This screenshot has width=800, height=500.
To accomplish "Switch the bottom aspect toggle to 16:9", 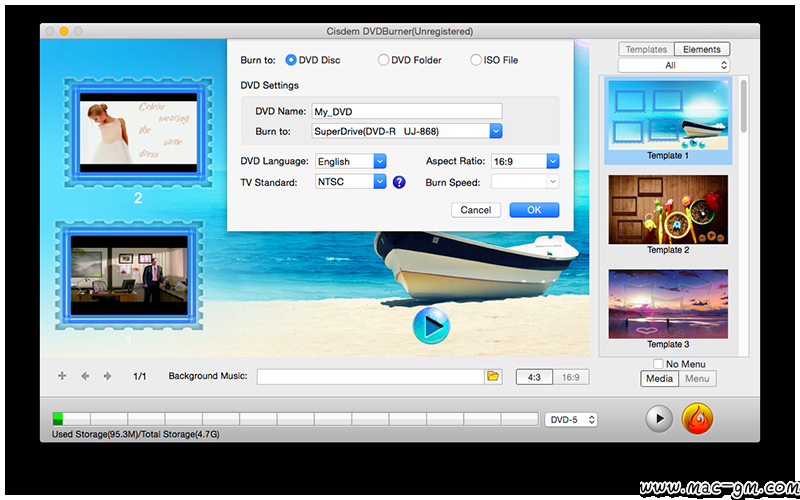I will click(571, 378).
